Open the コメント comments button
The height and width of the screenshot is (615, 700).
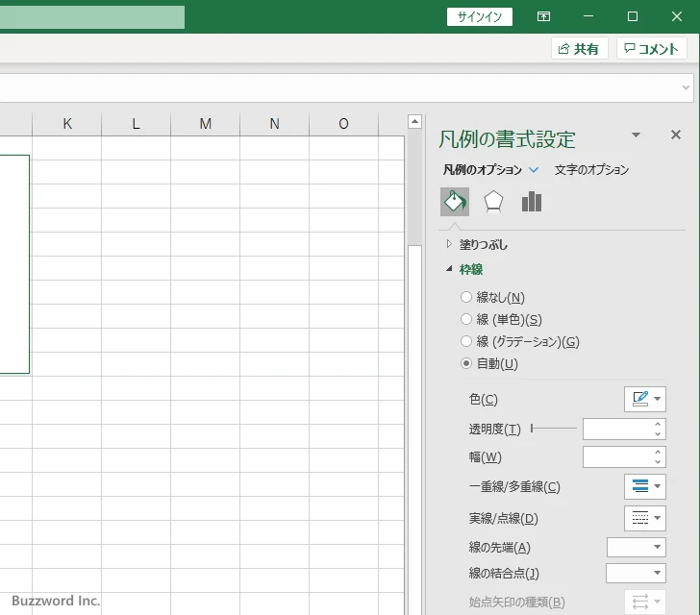tap(651, 48)
